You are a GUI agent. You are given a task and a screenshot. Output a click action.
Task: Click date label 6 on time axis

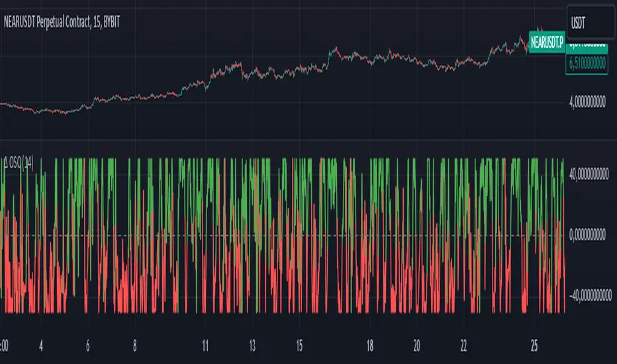pyautogui.click(x=88, y=345)
